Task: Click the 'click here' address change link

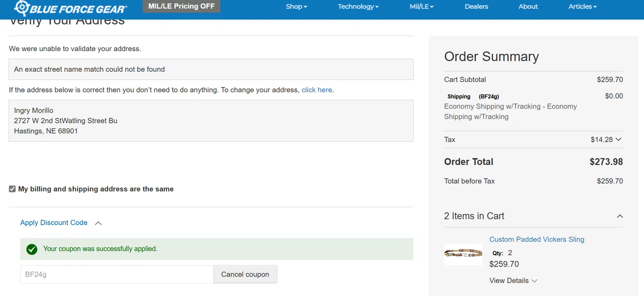Action: (317, 90)
